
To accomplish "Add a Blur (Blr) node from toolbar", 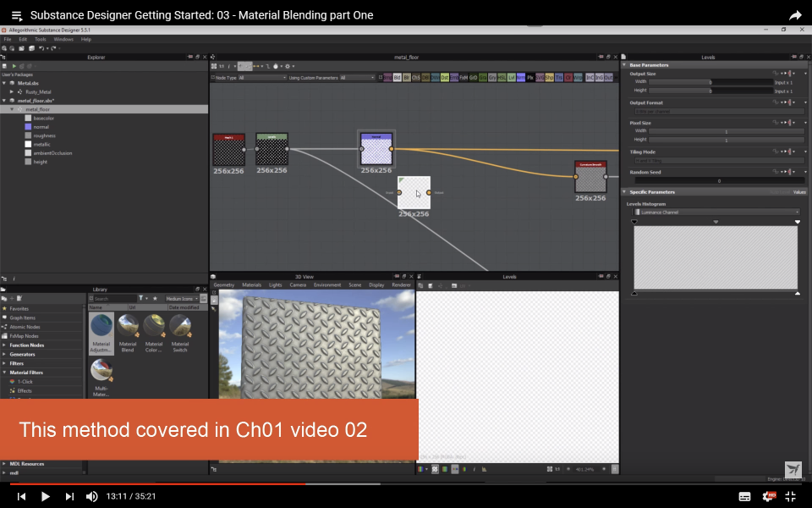I will (407, 78).
